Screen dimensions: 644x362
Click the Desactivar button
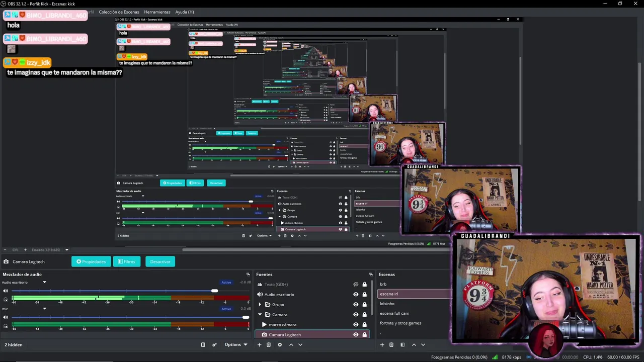click(160, 261)
